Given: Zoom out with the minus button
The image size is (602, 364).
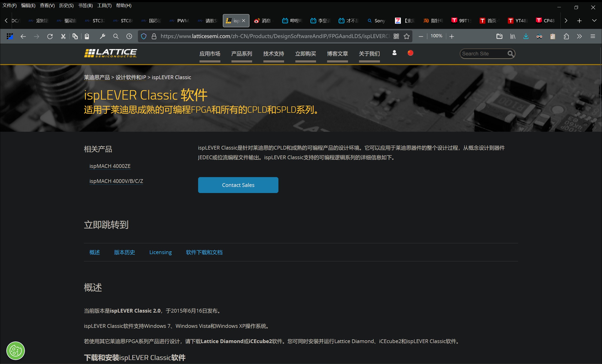Looking at the screenshot, I should [421, 36].
